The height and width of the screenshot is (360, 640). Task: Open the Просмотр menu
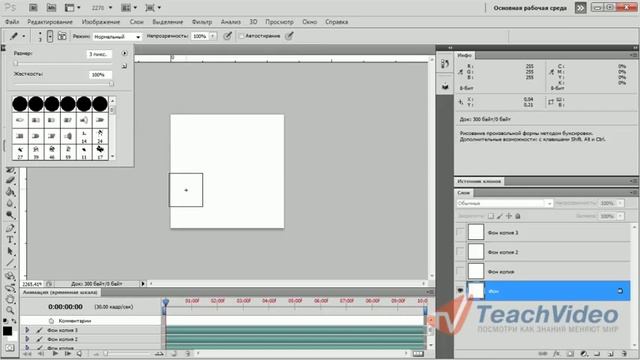coord(279,22)
